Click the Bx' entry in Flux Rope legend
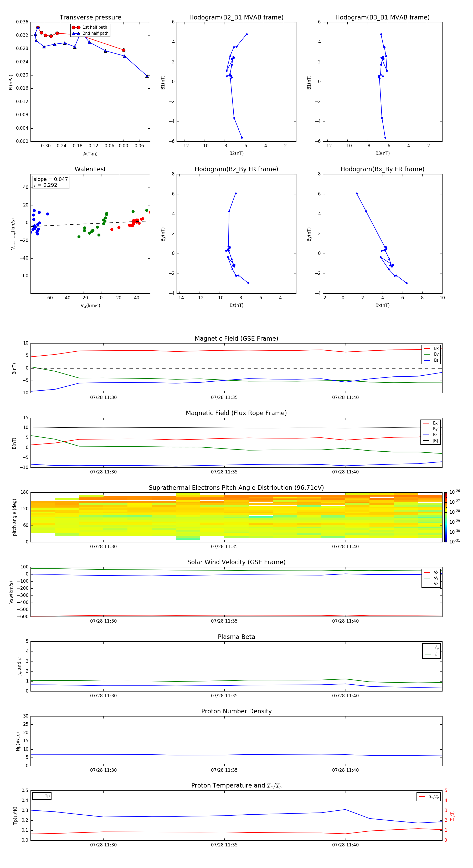Viewport: 473px width, 868px height. pyautogui.click(x=431, y=423)
